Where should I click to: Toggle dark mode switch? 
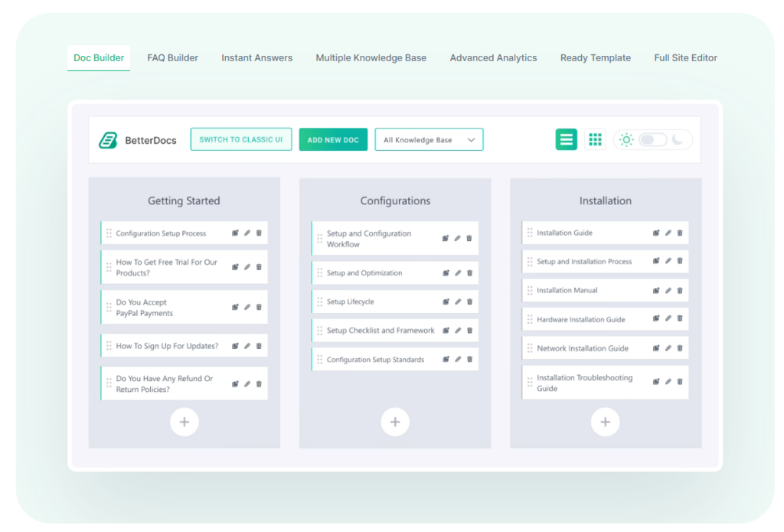[652, 139]
